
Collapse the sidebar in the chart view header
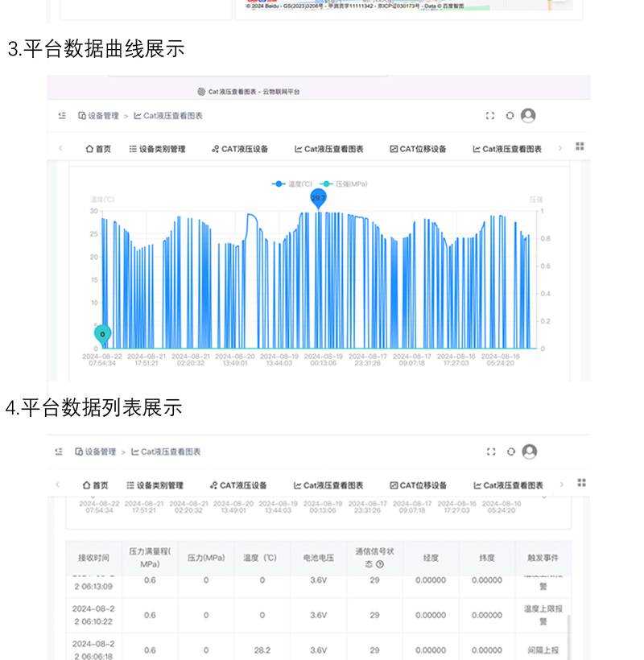pos(62,116)
